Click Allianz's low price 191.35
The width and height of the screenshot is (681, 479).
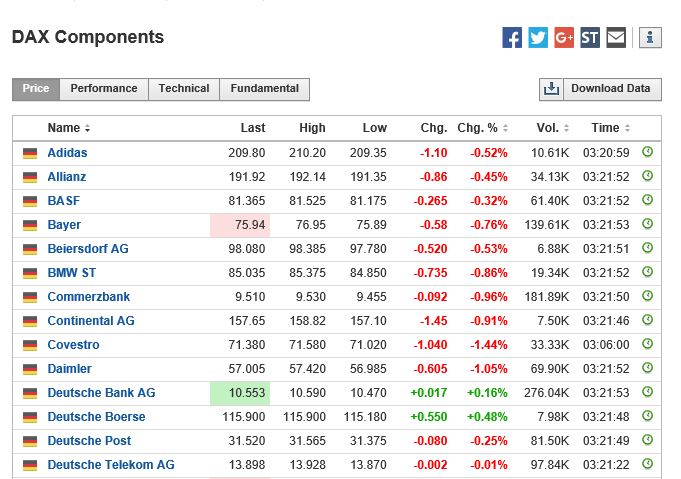pos(368,177)
